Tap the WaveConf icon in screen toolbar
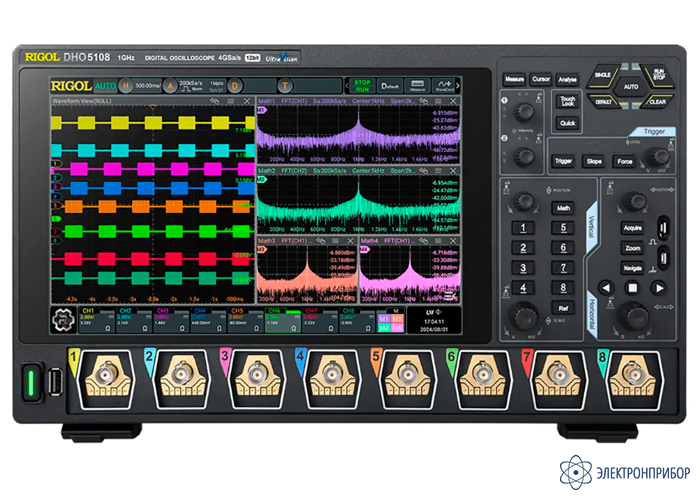 point(444,85)
